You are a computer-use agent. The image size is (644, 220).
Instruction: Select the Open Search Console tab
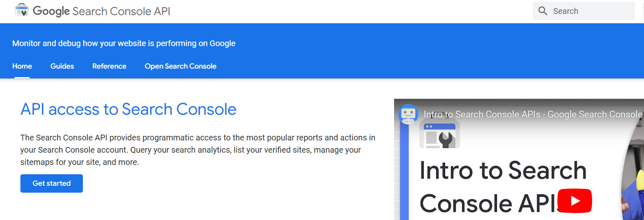180,66
